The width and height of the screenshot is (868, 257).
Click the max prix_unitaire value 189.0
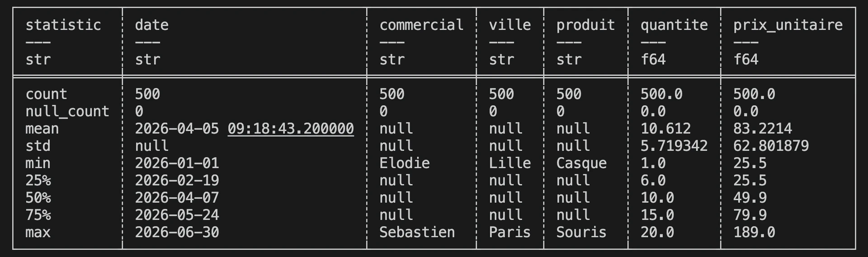click(754, 232)
